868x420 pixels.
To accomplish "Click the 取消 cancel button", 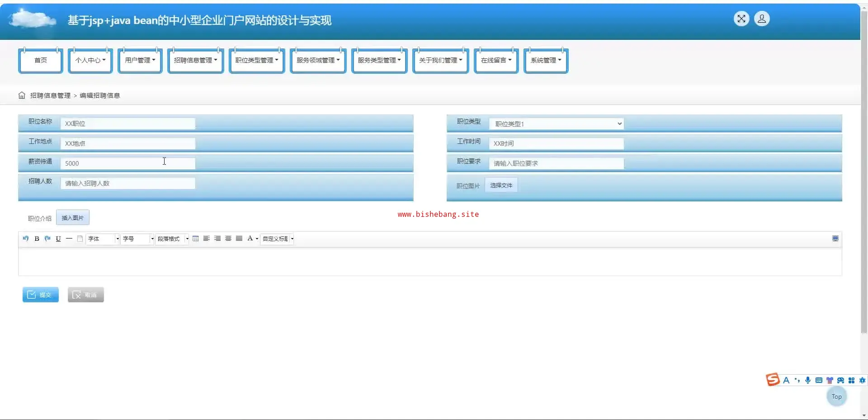I will coord(86,295).
